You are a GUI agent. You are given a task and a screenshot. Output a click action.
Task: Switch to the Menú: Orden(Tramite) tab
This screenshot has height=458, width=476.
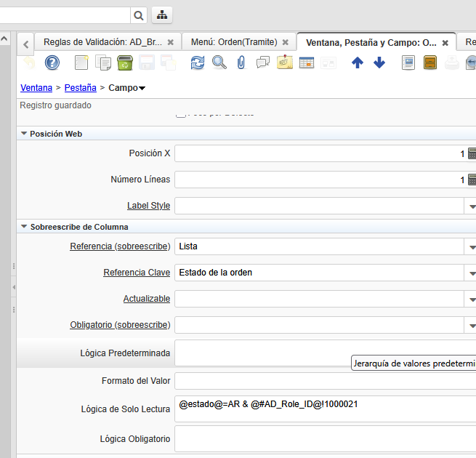click(233, 42)
